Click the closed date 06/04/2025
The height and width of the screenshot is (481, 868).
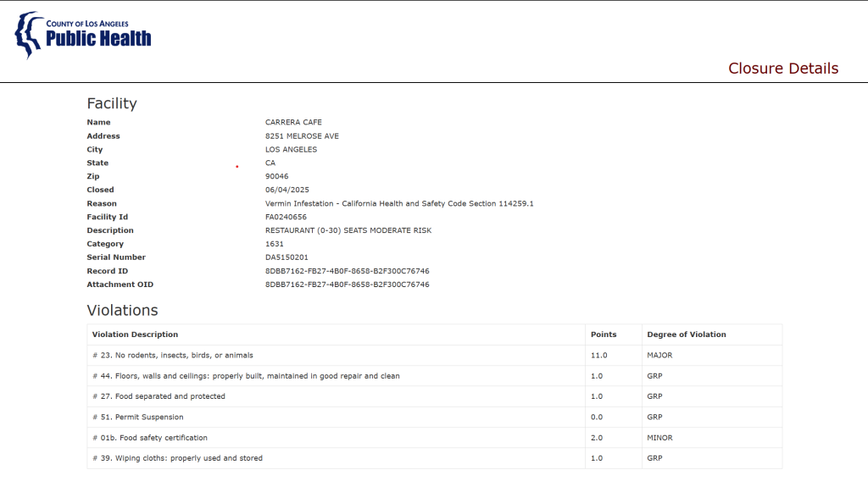coord(287,190)
